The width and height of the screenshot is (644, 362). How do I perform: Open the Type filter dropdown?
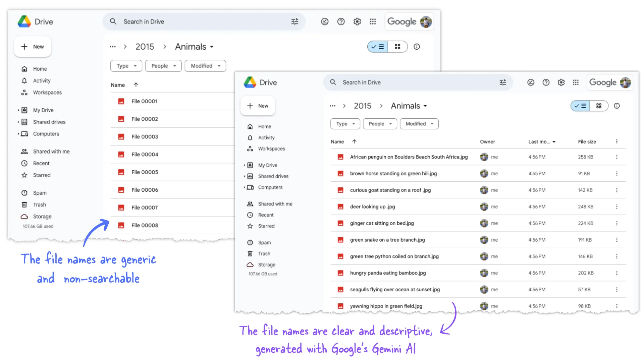click(345, 123)
